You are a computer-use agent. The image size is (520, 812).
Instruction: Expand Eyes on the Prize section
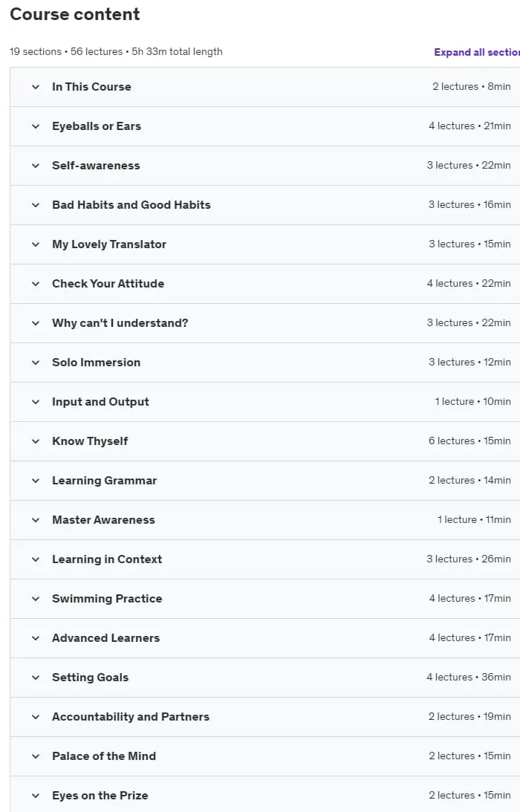click(264, 794)
